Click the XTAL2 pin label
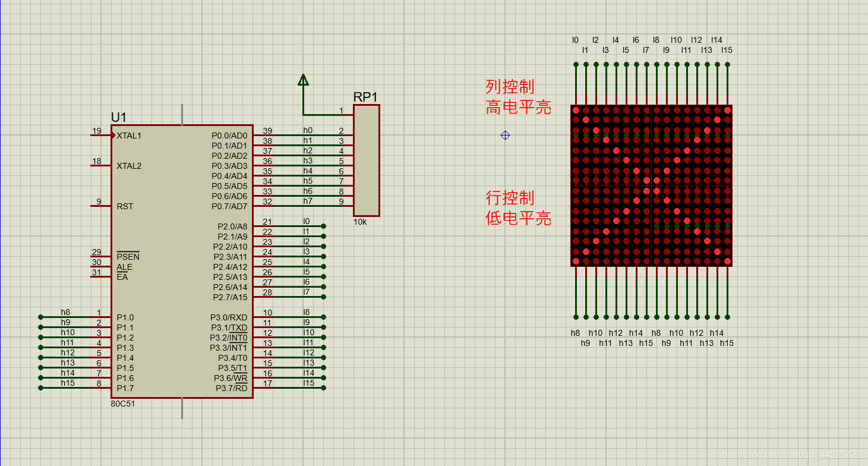 (x=129, y=166)
